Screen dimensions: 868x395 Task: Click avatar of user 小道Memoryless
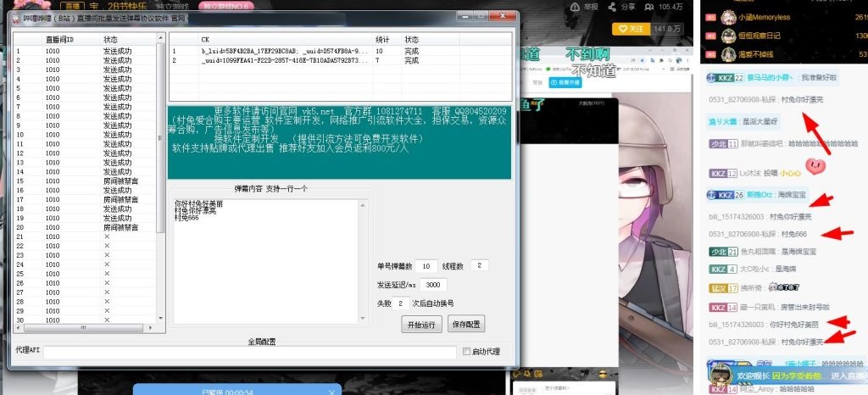pyautogui.click(x=727, y=16)
